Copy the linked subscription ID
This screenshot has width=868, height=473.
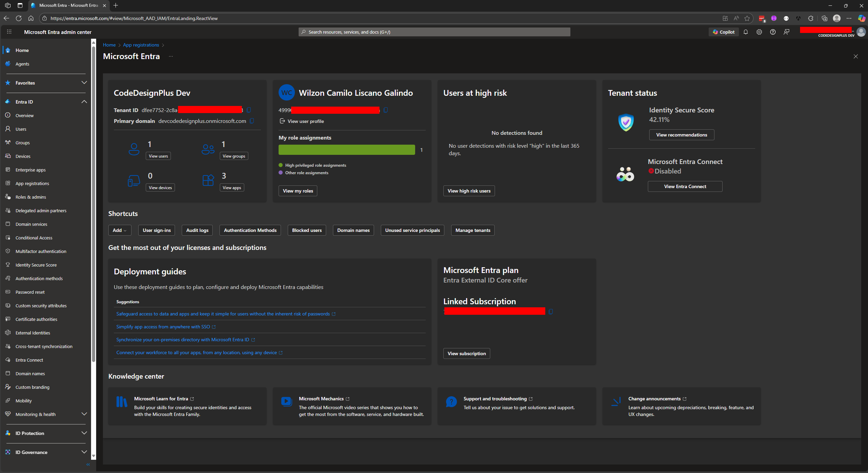551,311
